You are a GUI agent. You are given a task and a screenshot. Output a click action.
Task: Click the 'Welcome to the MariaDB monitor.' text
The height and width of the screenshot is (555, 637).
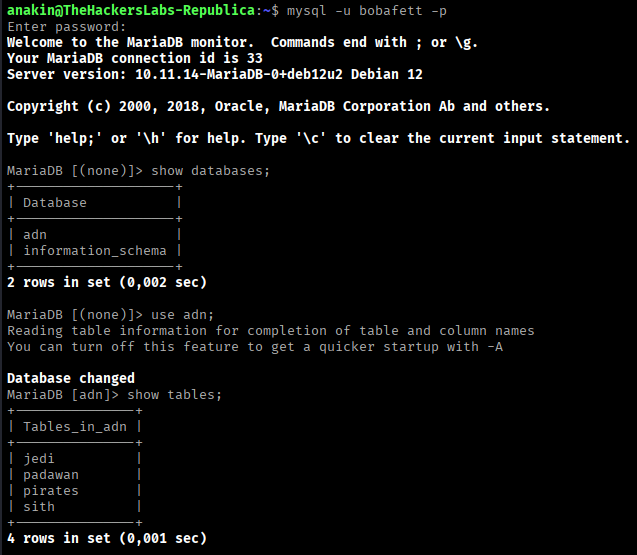[x=130, y=42]
